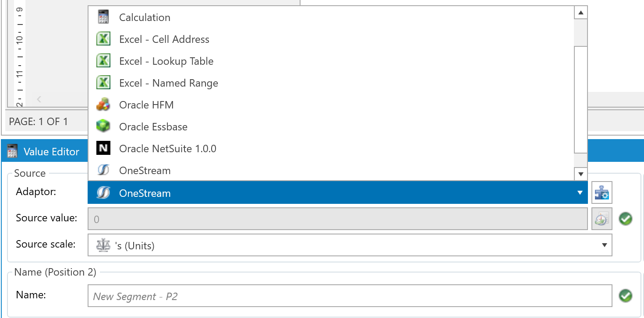Click the Name field green checkmark

coord(626,296)
